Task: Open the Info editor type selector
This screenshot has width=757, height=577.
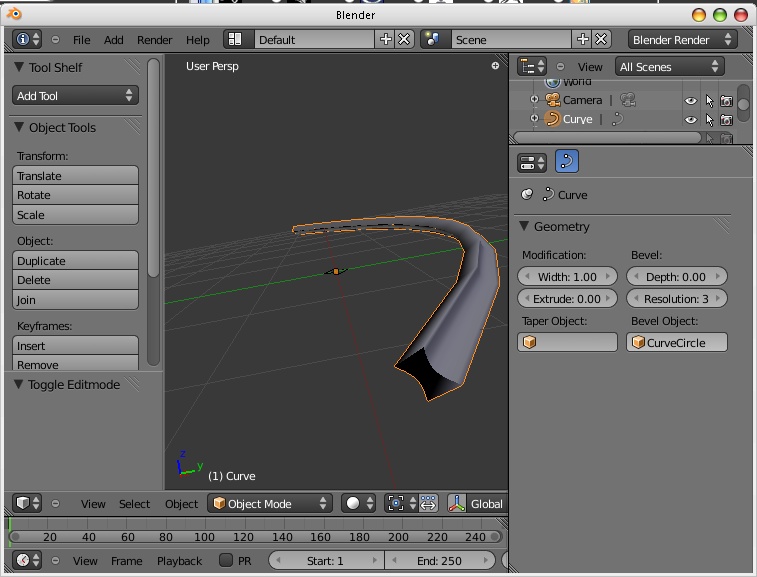Action: [x=27, y=39]
